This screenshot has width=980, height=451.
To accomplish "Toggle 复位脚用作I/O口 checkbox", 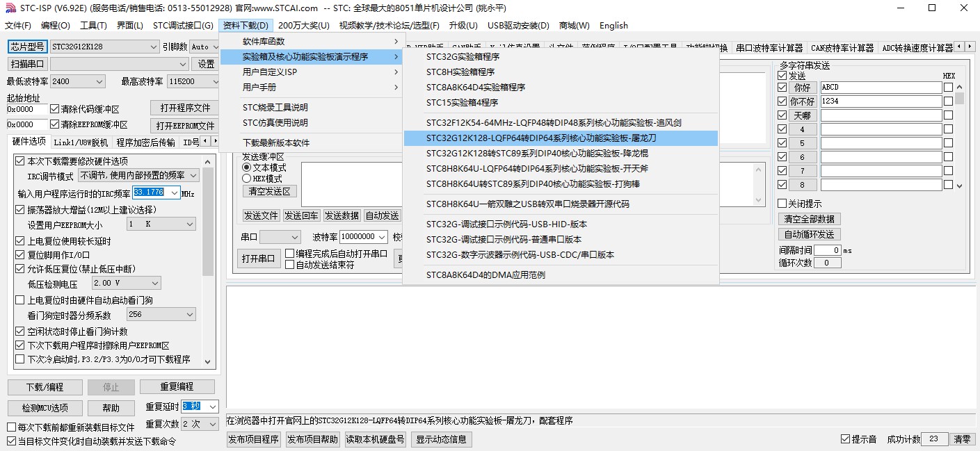I will [x=19, y=255].
